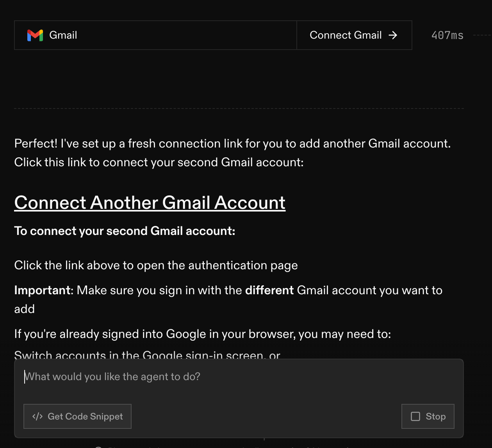Click the bold word "different"
The image size is (492, 448).
click(269, 290)
